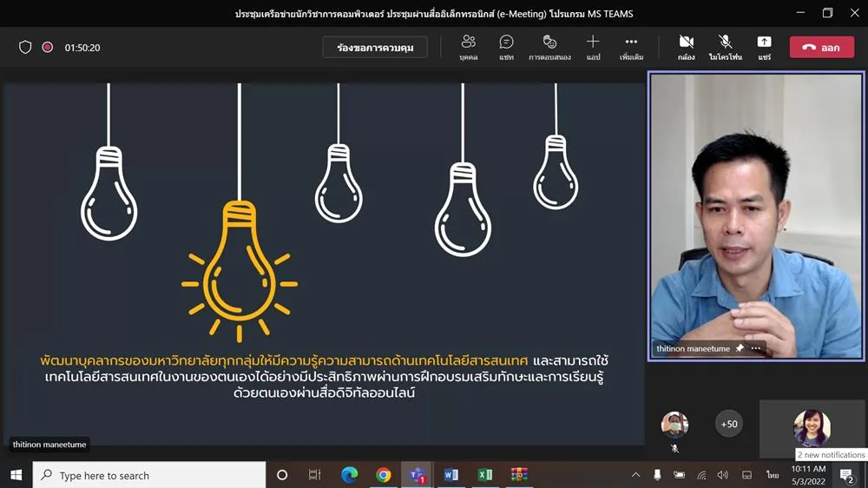Viewport: 868px width, 488px height.
Task: Open the Chat (แชท) panel
Action: point(506,47)
